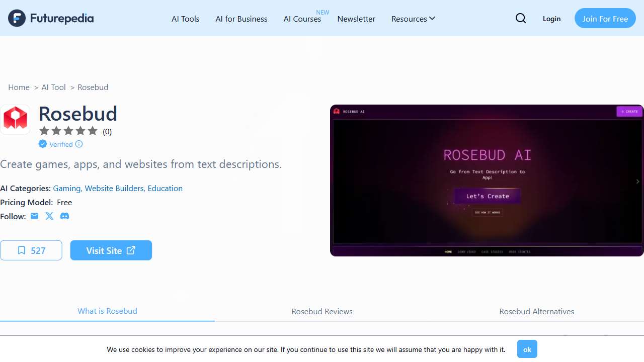Rate Rosebud using the fifth star

[x=93, y=131]
